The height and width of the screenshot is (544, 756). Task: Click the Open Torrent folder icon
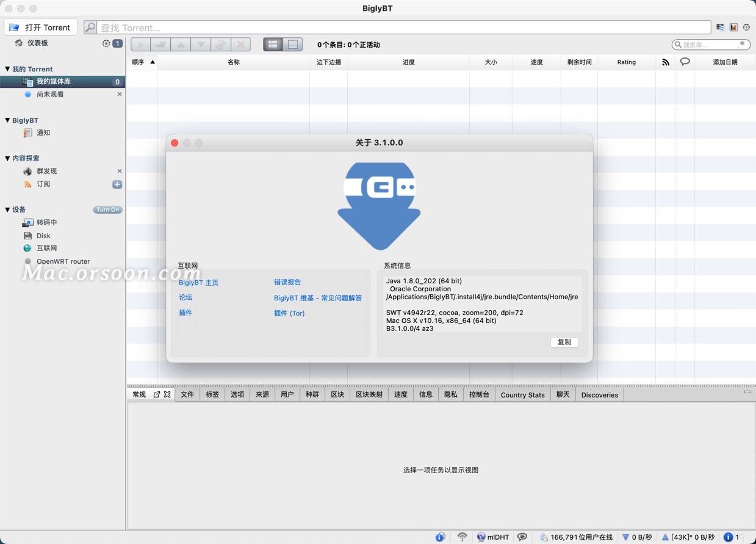pos(14,27)
